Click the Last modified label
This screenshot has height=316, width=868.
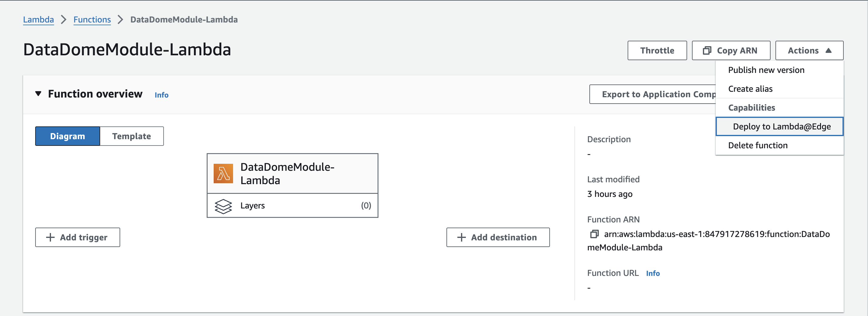click(x=613, y=179)
